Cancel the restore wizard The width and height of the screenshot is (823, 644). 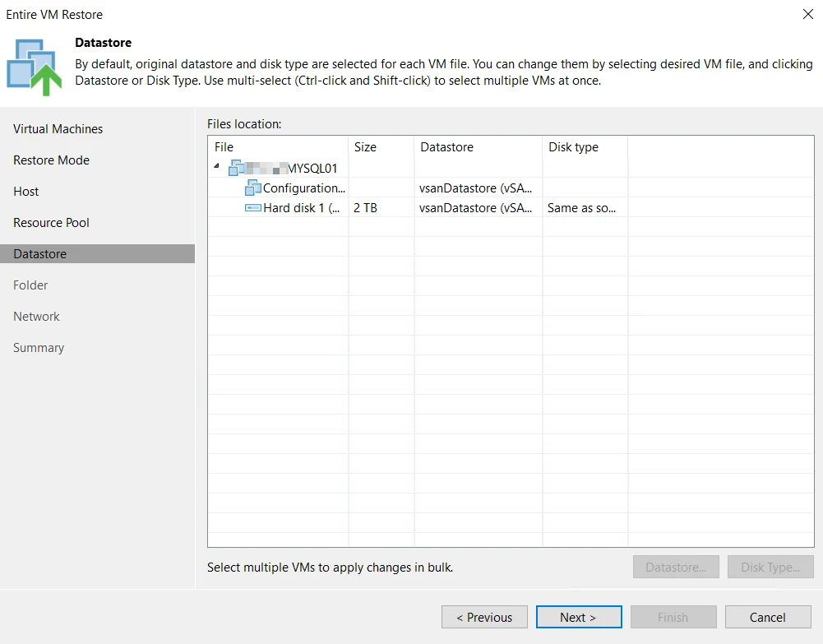pos(768,617)
